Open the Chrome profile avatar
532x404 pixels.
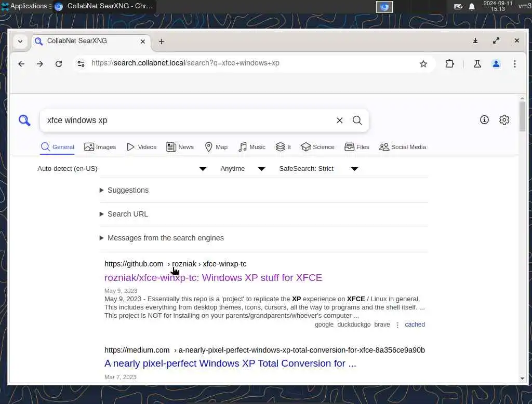pos(496,64)
